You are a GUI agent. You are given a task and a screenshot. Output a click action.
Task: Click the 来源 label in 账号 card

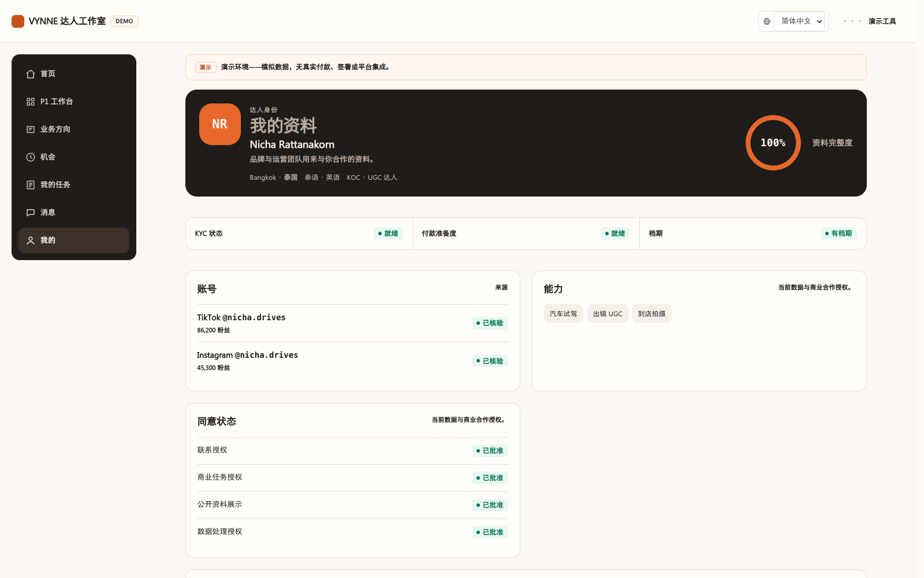[x=501, y=287]
